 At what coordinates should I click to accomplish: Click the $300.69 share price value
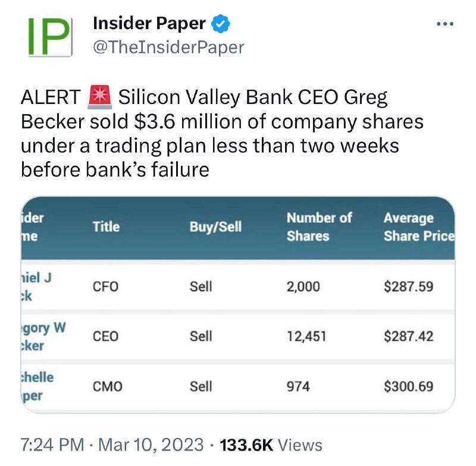[x=408, y=386]
